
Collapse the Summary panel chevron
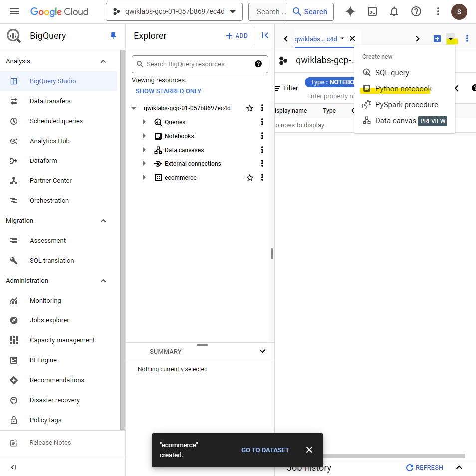click(262, 351)
